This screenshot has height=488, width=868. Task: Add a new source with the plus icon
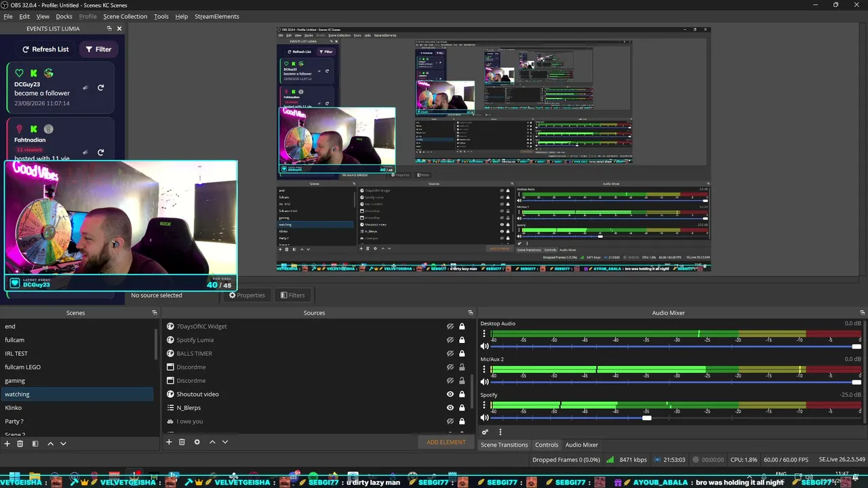coord(169,442)
